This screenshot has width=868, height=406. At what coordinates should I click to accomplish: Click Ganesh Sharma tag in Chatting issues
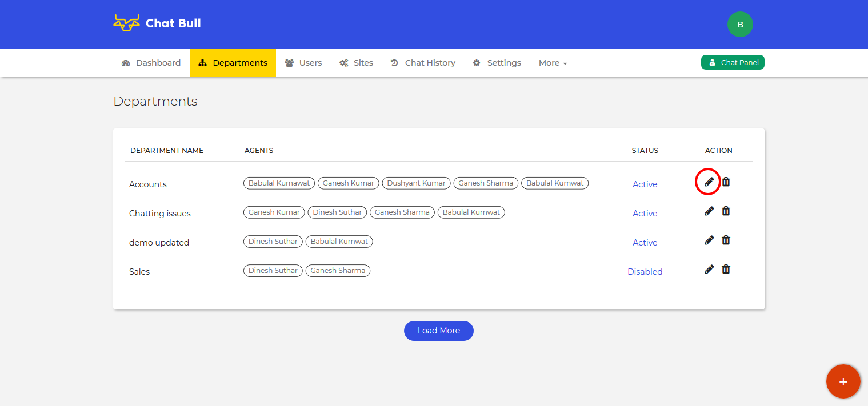(402, 212)
